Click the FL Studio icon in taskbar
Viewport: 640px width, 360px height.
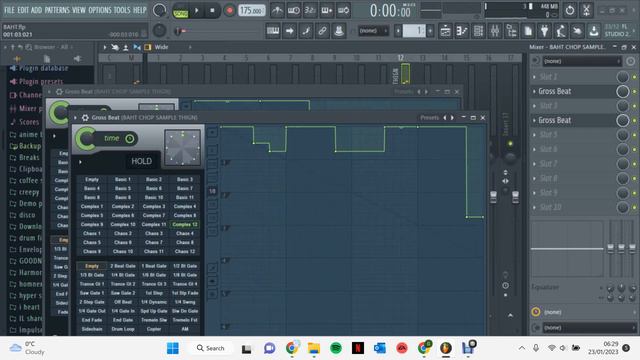[x=446, y=348]
